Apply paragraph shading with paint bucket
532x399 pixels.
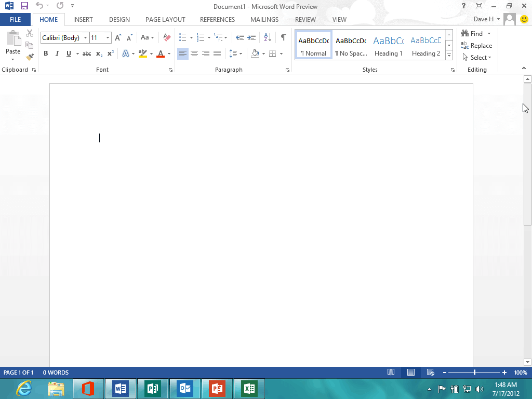(255, 54)
